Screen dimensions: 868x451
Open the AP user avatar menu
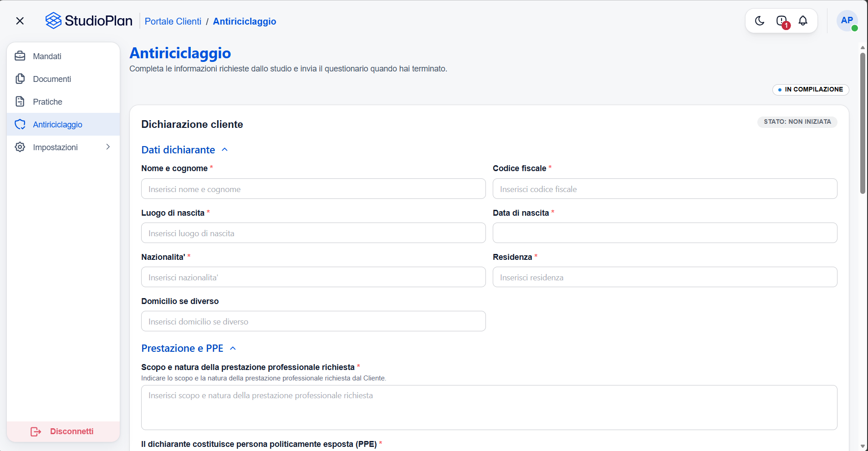click(x=847, y=20)
